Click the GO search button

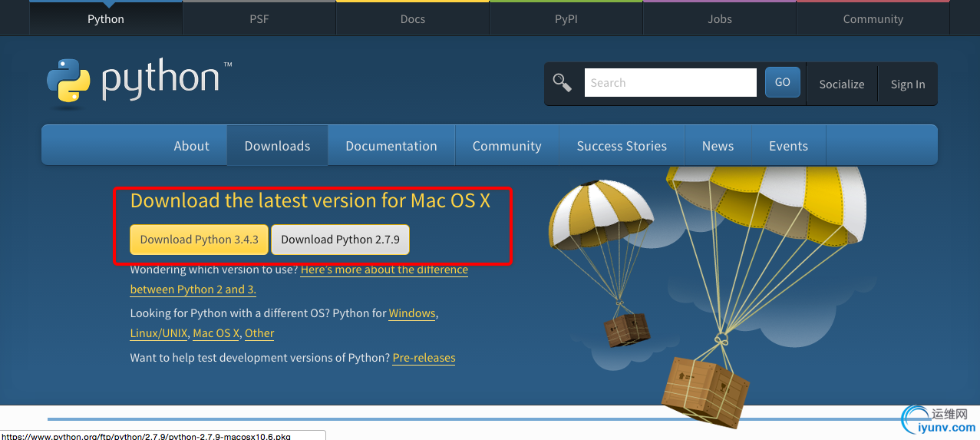click(x=783, y=82)
